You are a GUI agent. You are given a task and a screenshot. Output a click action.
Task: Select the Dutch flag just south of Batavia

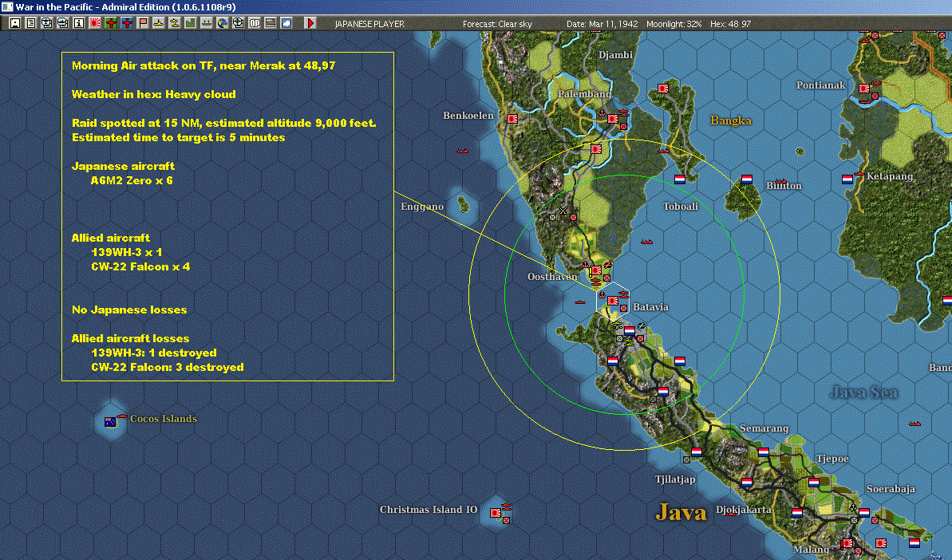coord(630,331)
